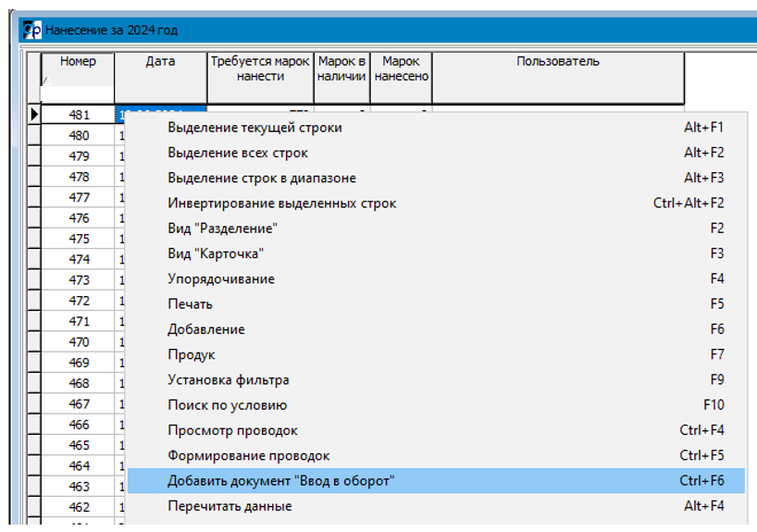Viewport: 757px width, 532px height.
Task: Click 'Поиск по условию' option
Action: click(x=227, y=405)
